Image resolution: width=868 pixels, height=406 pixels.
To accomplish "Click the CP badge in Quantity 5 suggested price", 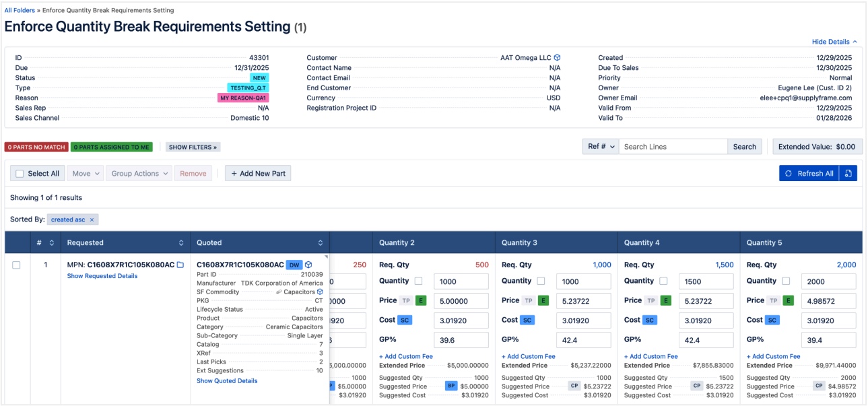I will [x=819, y=386].
